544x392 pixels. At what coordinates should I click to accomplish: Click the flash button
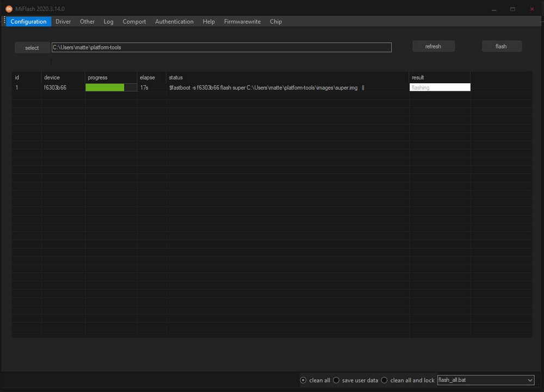(x=501, y=47)
